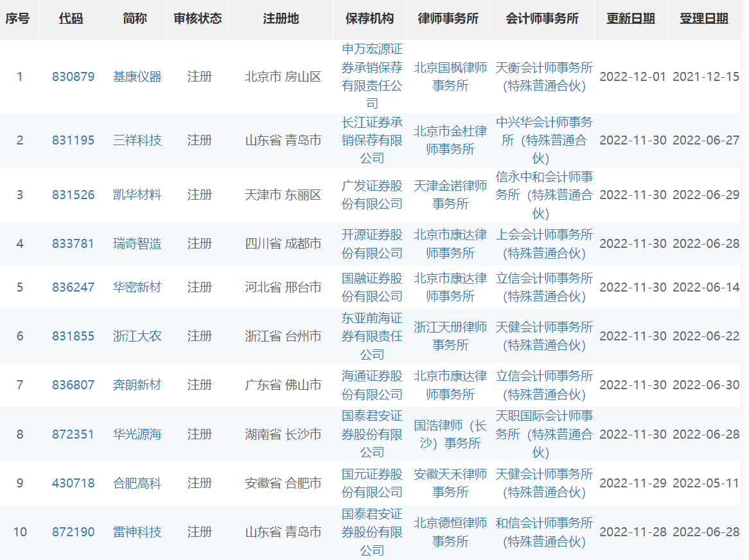Viewport: 749px width, 560px height.
Task: Open stock code 836247
Action: point(73,288)
